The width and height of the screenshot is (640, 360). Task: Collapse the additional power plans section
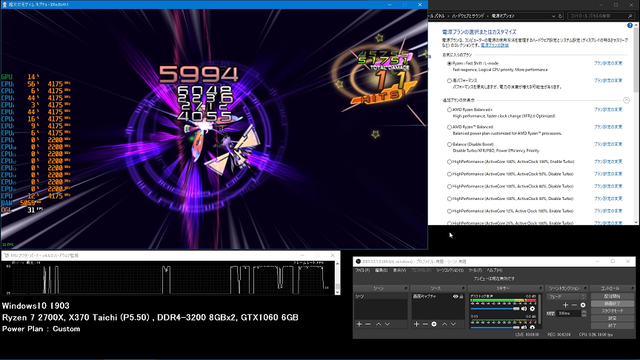[x=626, y=100]
